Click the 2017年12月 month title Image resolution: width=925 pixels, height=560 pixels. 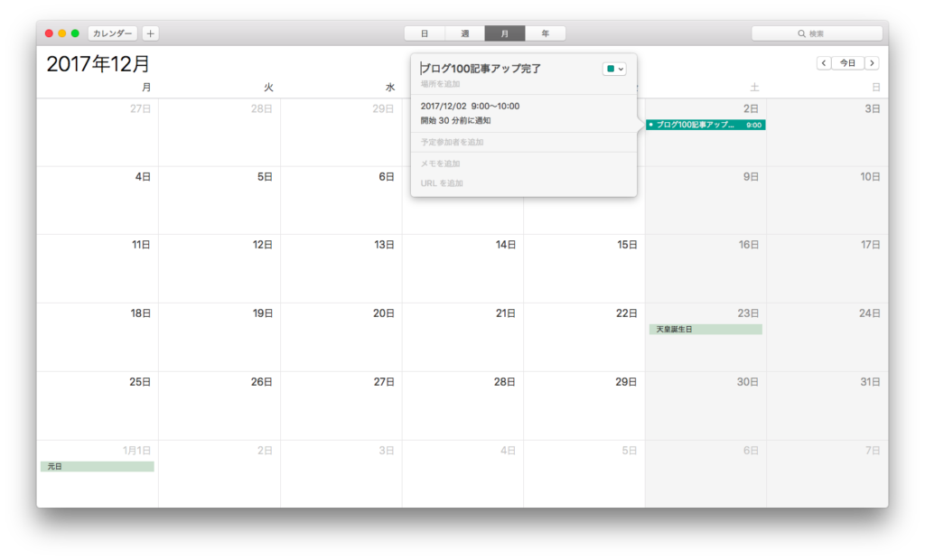tap(98, 64)
